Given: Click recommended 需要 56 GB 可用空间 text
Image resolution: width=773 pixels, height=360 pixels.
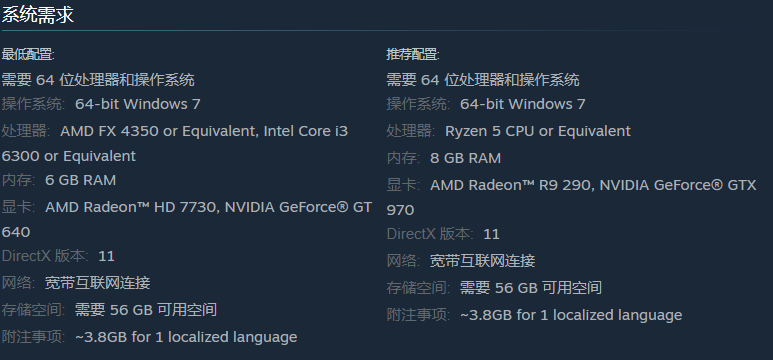Looking at the screenshot, I should point(531,288).
